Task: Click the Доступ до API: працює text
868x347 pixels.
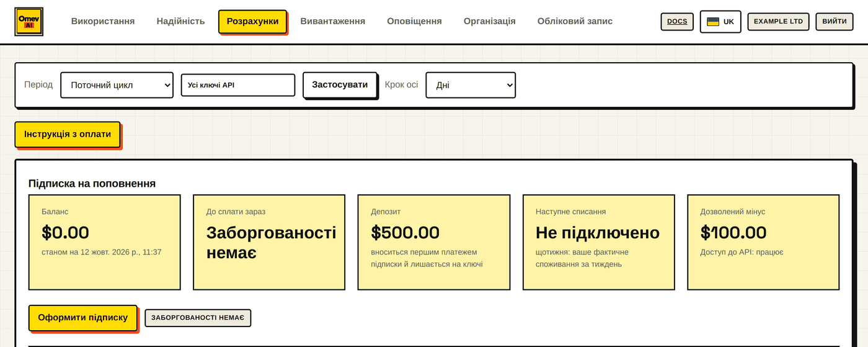Action: click(742, 252)
